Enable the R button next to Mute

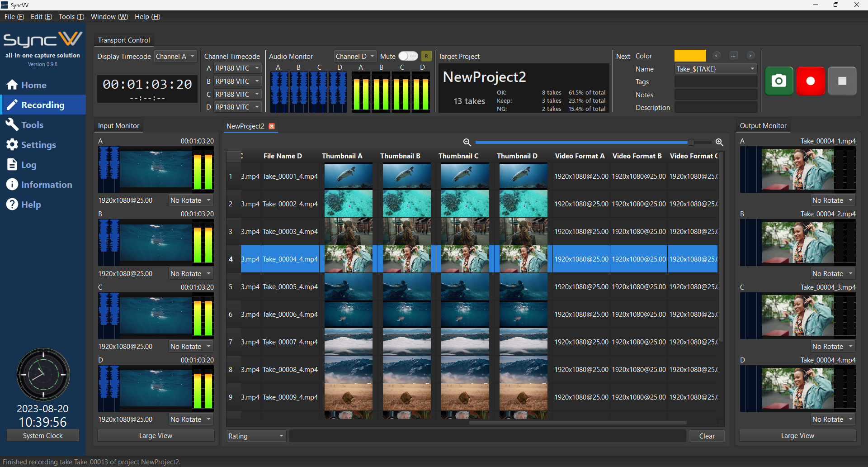click(x=426, y=56)
